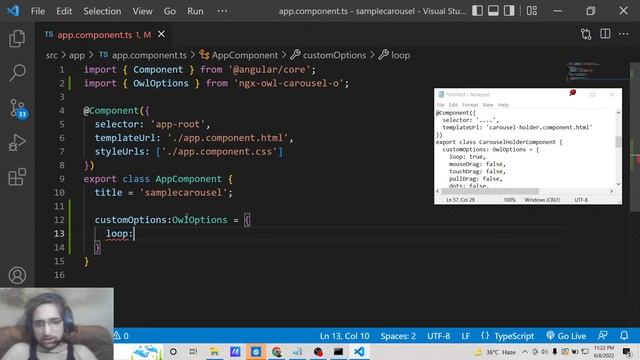
Task: Click line number 13 in the gutter
Action: 59,233
